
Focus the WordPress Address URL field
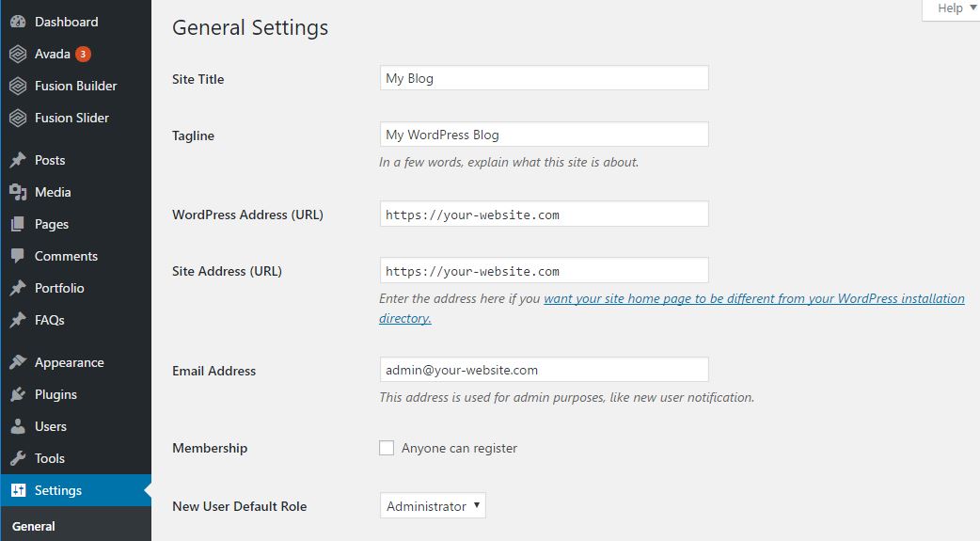(x=545, y=214)
